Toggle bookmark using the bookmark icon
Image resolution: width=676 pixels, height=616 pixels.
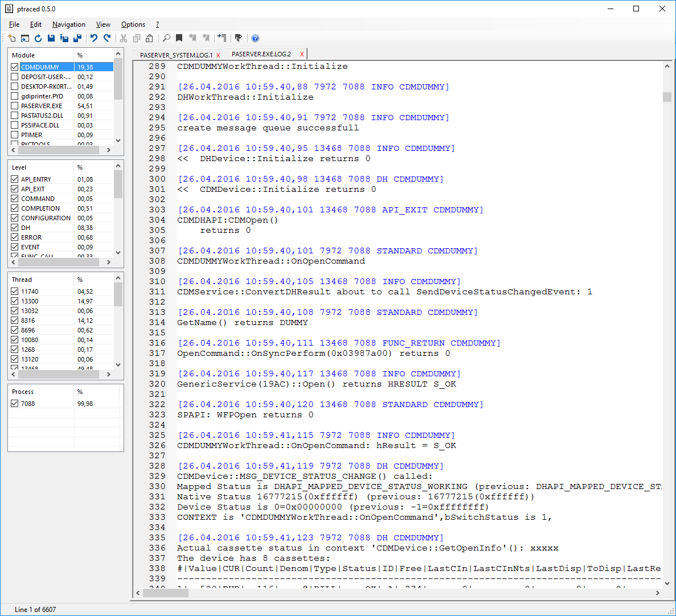[x=179, y=38]
